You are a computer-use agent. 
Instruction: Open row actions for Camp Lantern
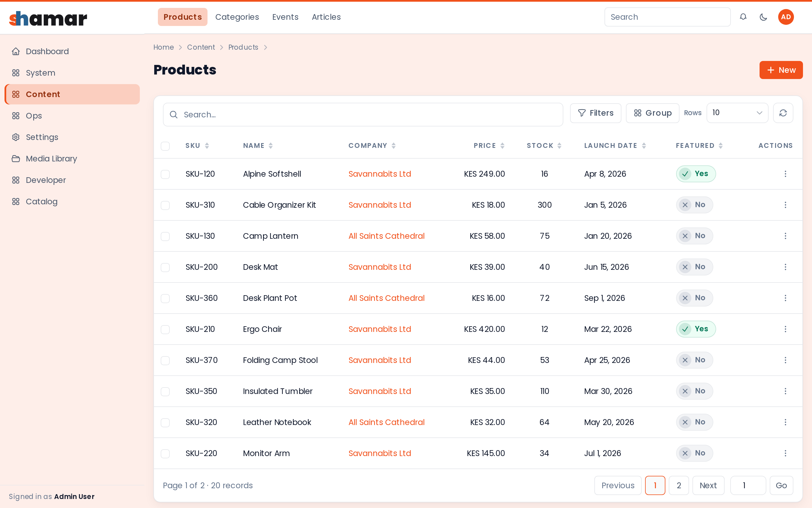pyautogui.click(x=785, y=236)
